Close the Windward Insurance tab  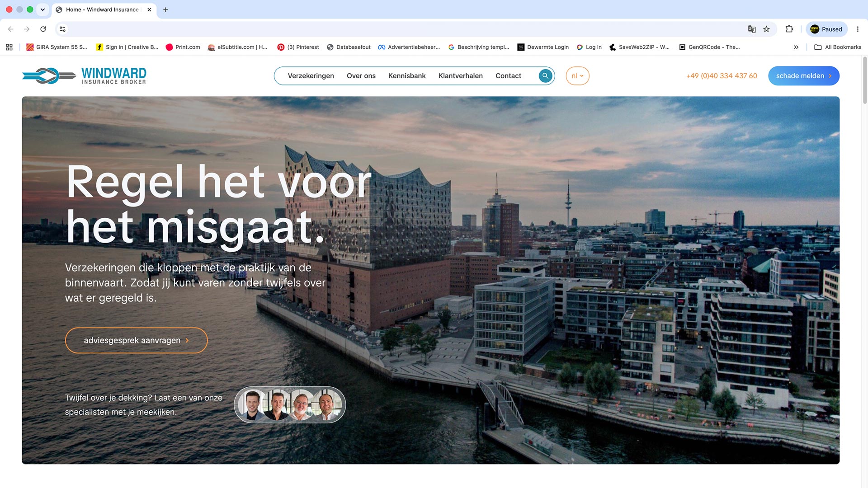(x=149, y=9)
